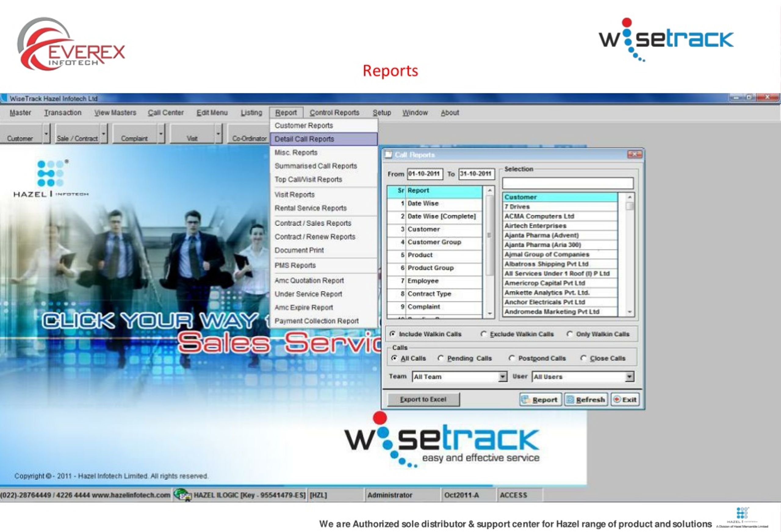Open the Control Reports menu
The image size is (781, 532).
(334, 113)
